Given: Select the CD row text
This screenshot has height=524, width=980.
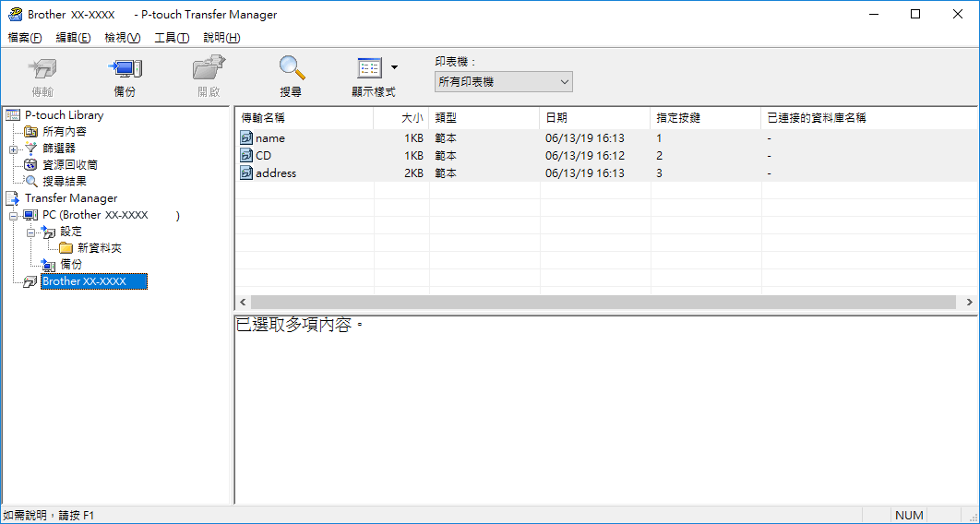Looking at the screenshot, I should (263, 156).
